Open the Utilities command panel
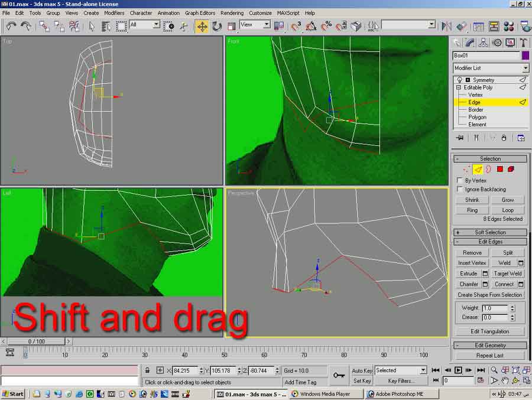 (523, 43)
